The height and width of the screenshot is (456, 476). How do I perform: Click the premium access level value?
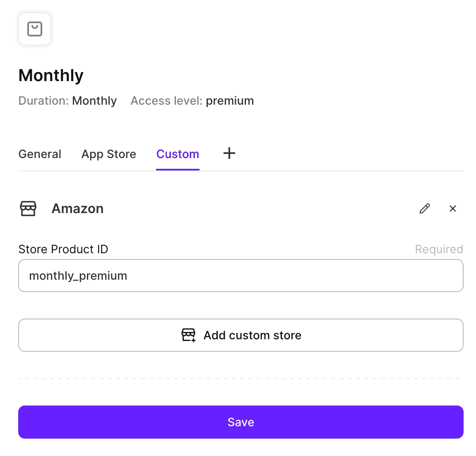coord(230,101)
